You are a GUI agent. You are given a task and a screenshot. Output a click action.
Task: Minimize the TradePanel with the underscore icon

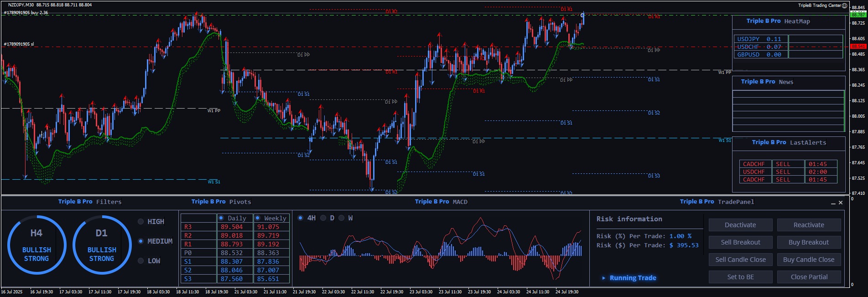pyautogui.click(x=833, y=203)
